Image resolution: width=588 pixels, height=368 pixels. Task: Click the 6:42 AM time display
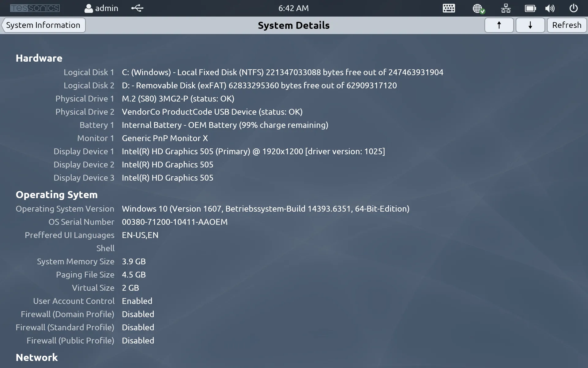point(293,8)
